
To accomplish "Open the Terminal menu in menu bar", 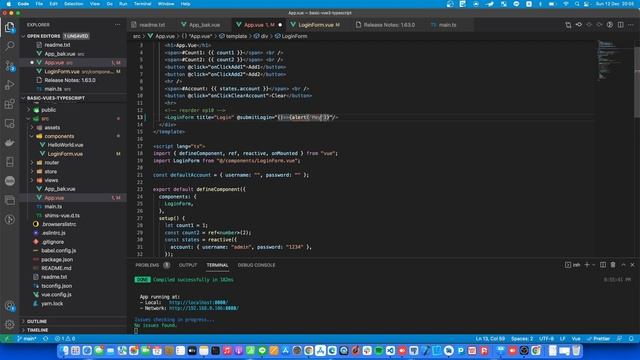I will 142,4.
